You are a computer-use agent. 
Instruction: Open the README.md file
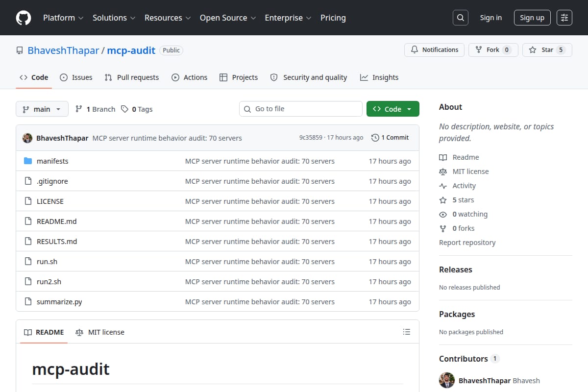(x=57, y=221)
